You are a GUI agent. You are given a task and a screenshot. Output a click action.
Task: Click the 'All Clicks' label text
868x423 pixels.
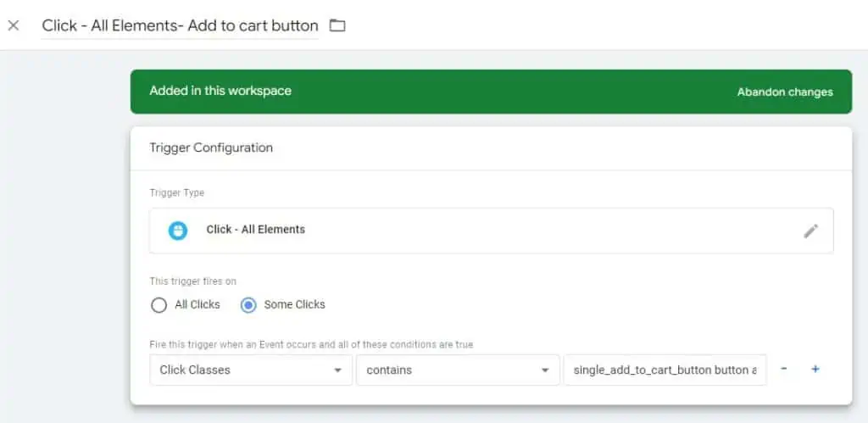coord(197,304)
